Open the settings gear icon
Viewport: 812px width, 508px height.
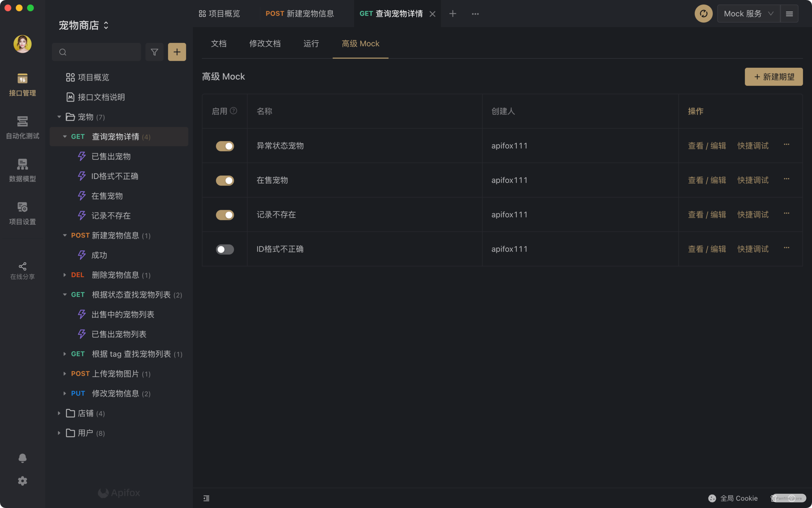22,481
